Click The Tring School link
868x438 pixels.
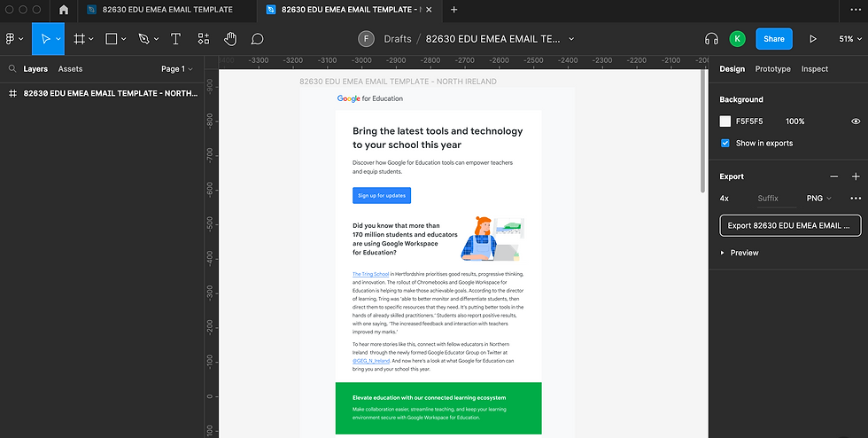pyautogui.click(x=370, y=274)
